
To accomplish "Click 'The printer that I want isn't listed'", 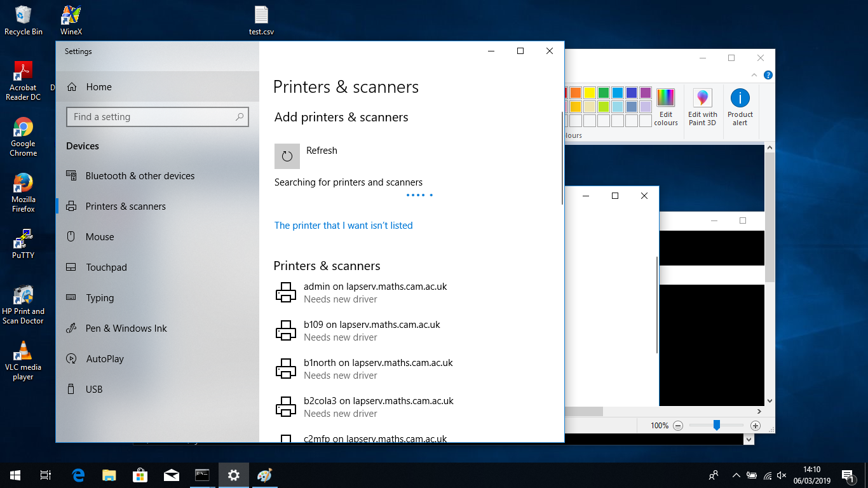I will (343, 226).
